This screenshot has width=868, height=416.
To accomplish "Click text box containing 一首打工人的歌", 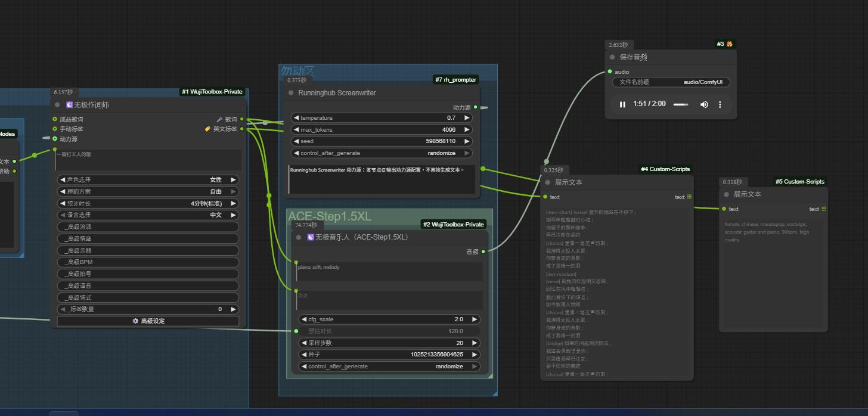I will (x=149, y=160).
